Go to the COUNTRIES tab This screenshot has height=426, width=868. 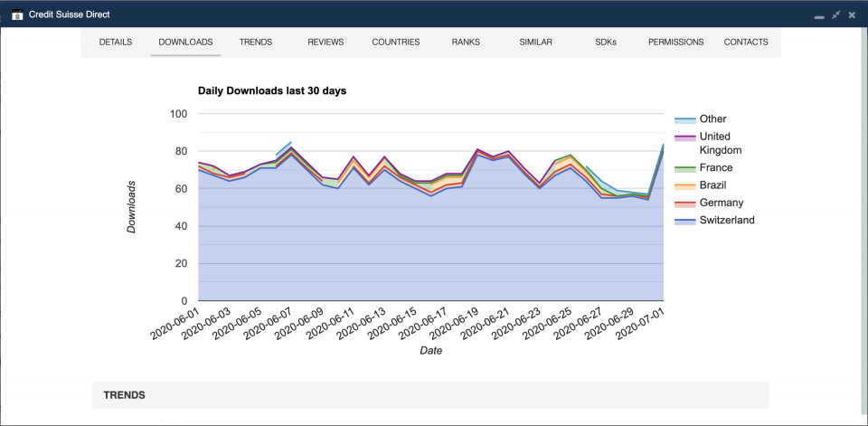(396, 43)
